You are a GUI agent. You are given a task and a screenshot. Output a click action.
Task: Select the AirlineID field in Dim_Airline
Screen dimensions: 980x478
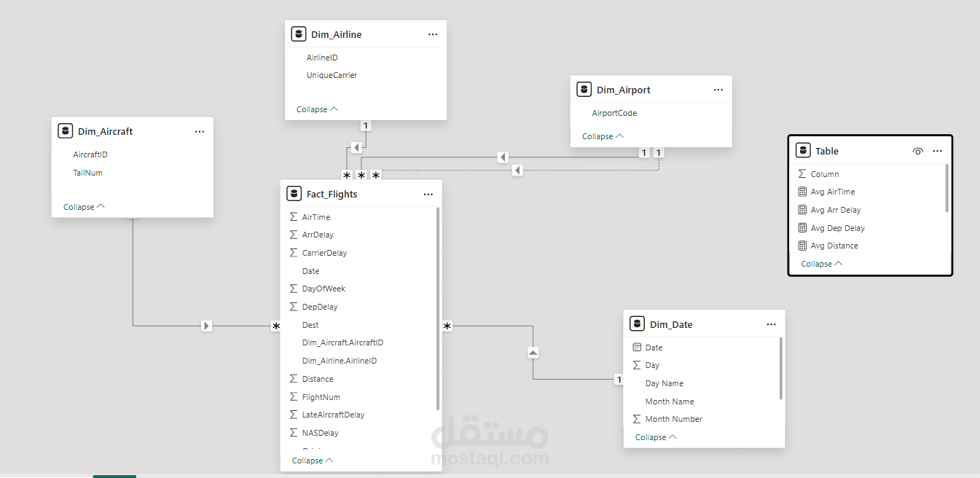(x=322, y=58)
